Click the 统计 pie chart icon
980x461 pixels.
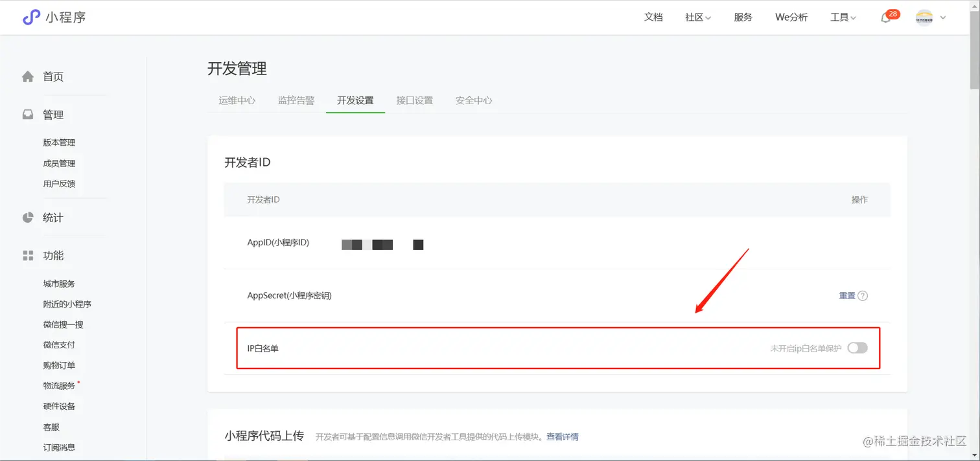[x=28, y=218]
